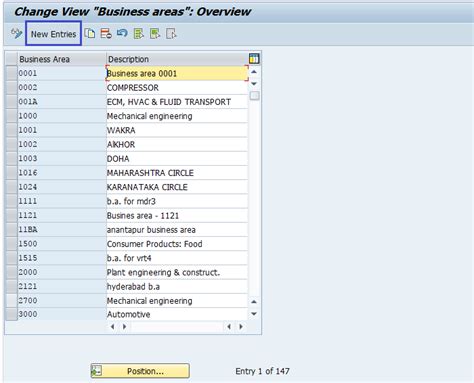The image size is (474, 383).
Task: Select the row selector for 0001
Action: (x=11, y=73)
